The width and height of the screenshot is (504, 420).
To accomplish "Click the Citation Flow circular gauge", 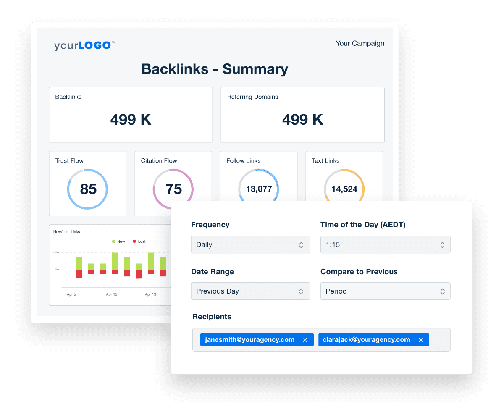I will 173,189.
